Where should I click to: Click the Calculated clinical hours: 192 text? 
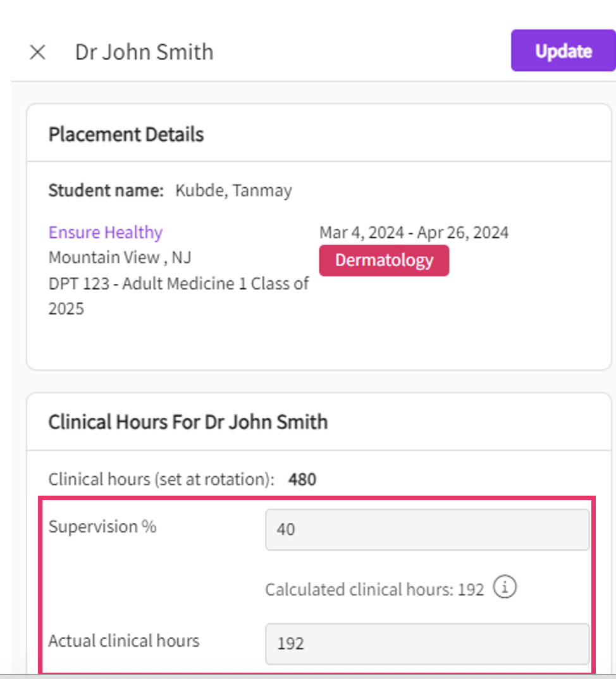coord(374,590)
